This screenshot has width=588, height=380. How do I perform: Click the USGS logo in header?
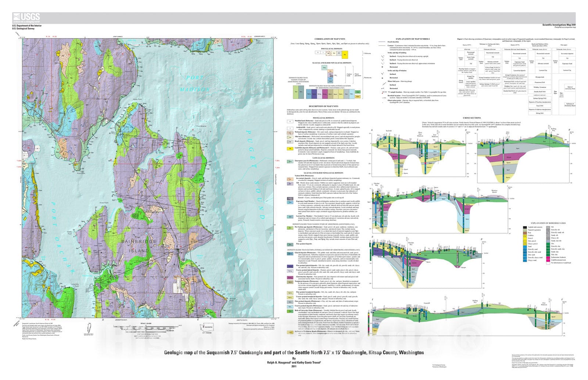pyautogui.click(x=26, y=17)
